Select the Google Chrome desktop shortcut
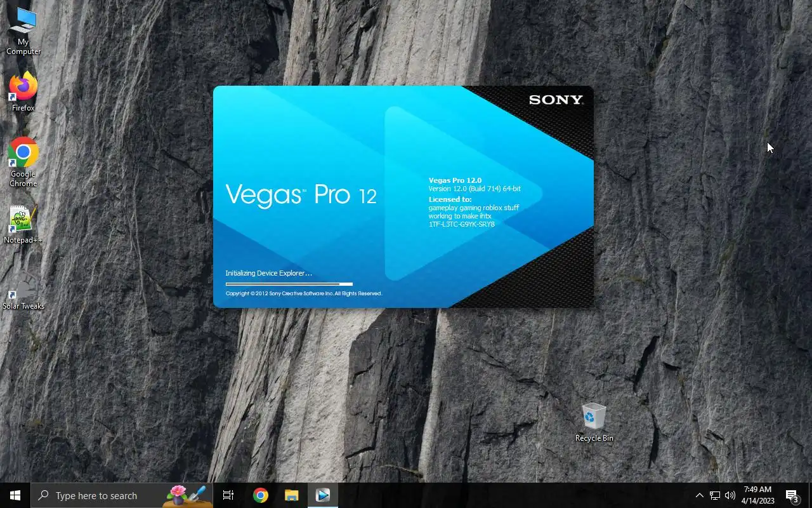 point(23,163)
